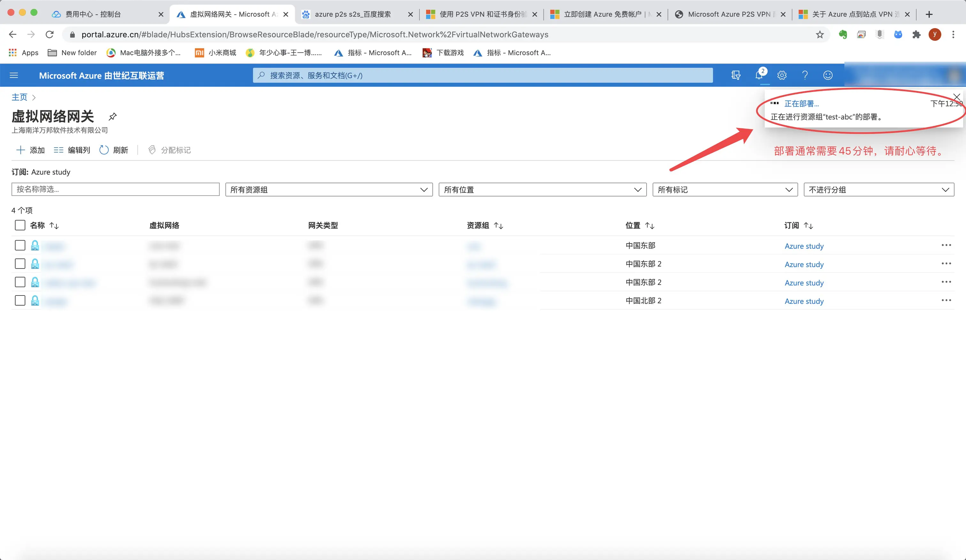The height and width of the screenshot is (560, 966).
Task: Click the 按名称筛选 filter field
Action: tap(115, 189)
